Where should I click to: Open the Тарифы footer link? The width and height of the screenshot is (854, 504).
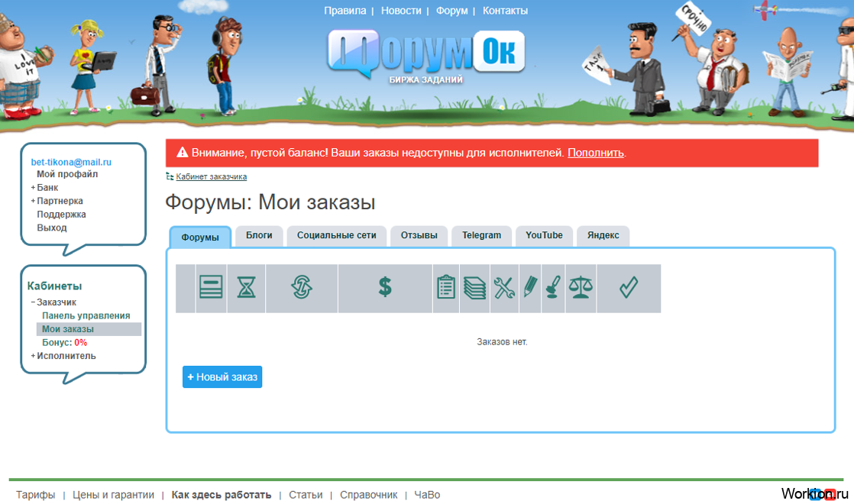tap(35, 495)
